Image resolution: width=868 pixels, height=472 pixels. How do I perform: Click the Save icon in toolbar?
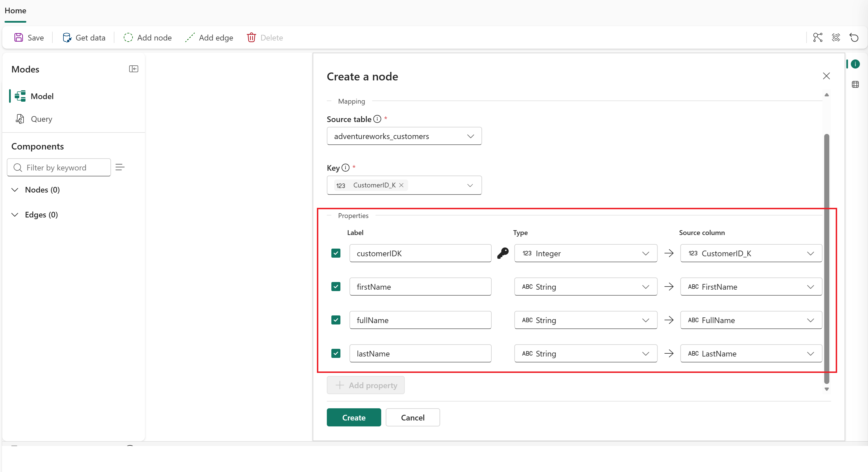coord(18,37)
